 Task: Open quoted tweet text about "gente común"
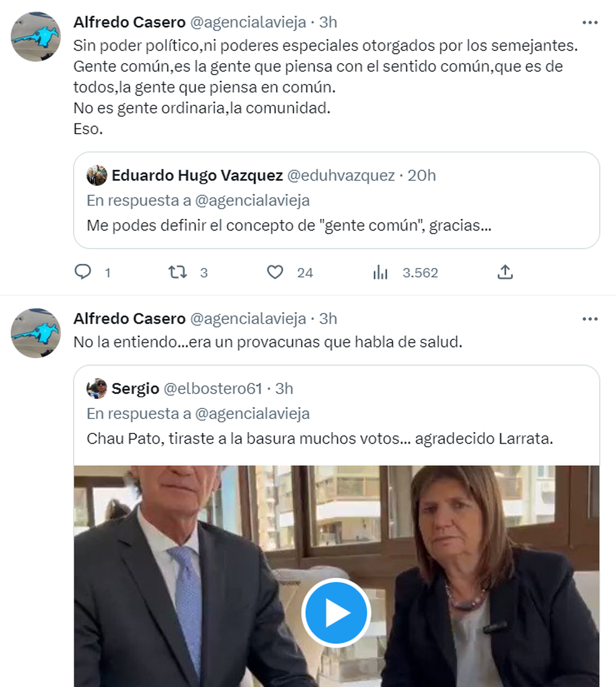coord(288,225)
